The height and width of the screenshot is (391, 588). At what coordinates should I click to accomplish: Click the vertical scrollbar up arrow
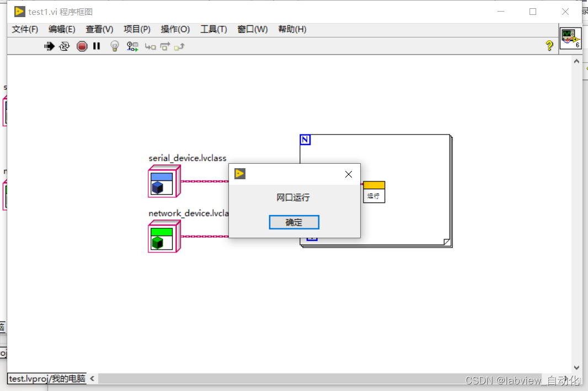[x=576, y=61]
